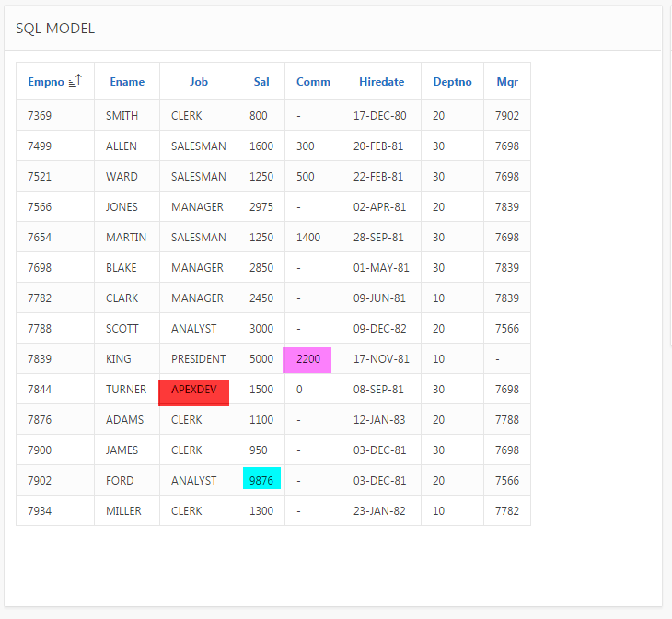Select the SQL MODEL region title

click(x=55, y=29)
